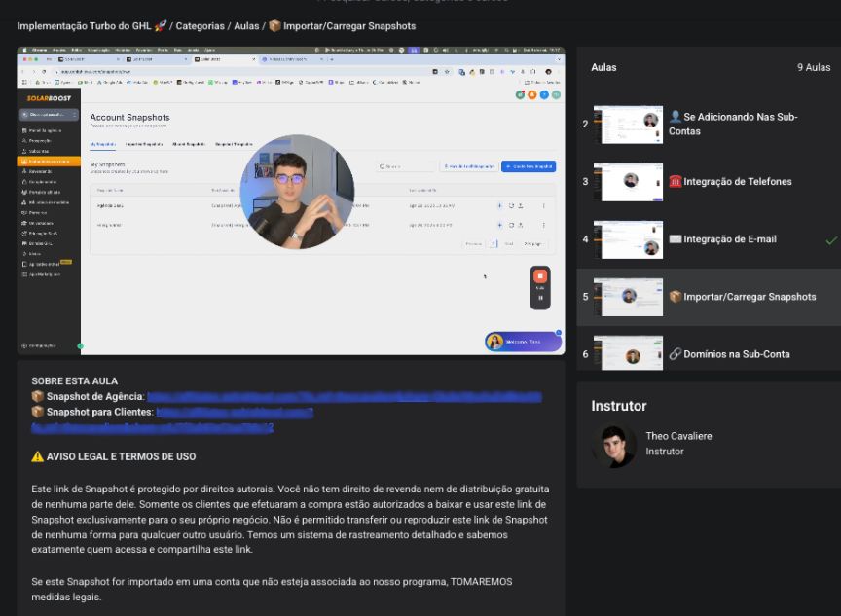Click the browser back arrow in the video
Screen dimensions: 841x616
(x=23, y=71)
